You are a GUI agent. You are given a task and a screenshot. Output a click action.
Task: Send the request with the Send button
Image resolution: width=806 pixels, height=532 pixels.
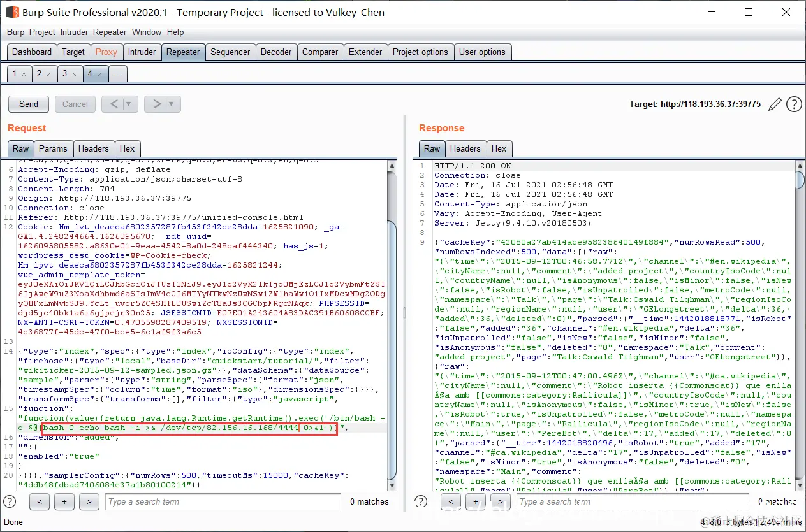[x=29, y=104]
